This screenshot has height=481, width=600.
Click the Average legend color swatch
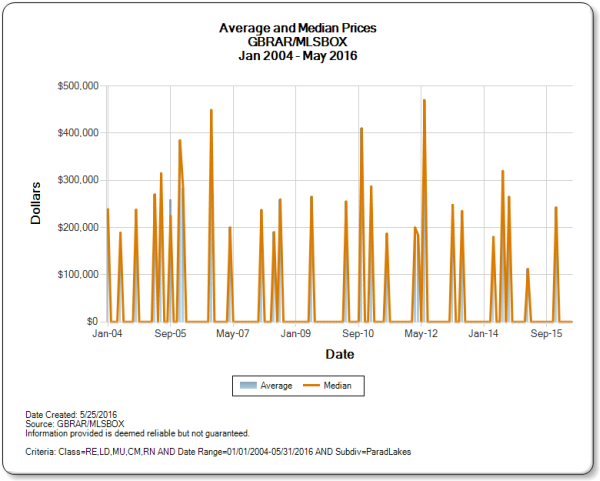click(x=248, y=385)
